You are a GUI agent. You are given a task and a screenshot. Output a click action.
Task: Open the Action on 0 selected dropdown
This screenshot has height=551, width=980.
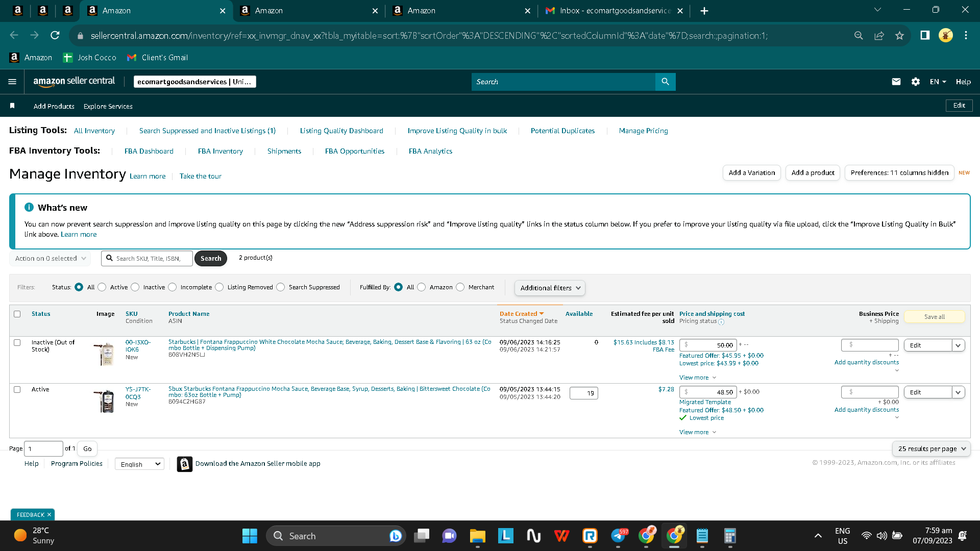(x=50, y=259)
